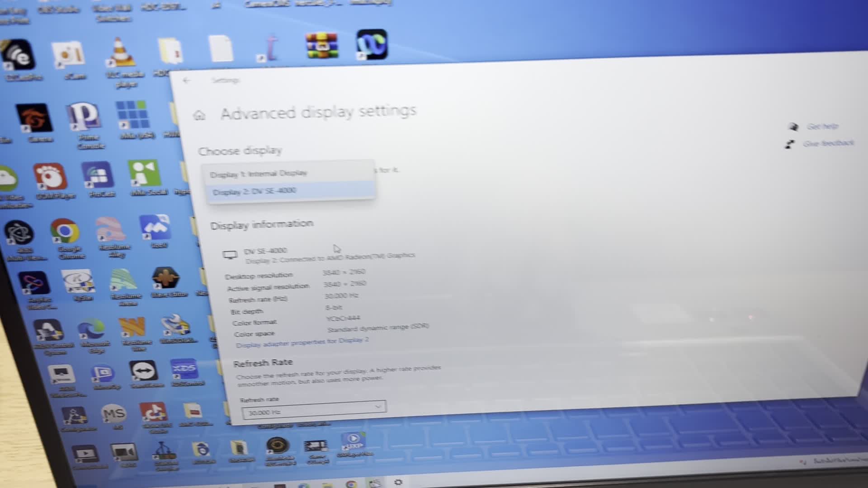868x488 pixels.
Task: Open Display adapter properties for Display 2
Action: click(302, 343)
